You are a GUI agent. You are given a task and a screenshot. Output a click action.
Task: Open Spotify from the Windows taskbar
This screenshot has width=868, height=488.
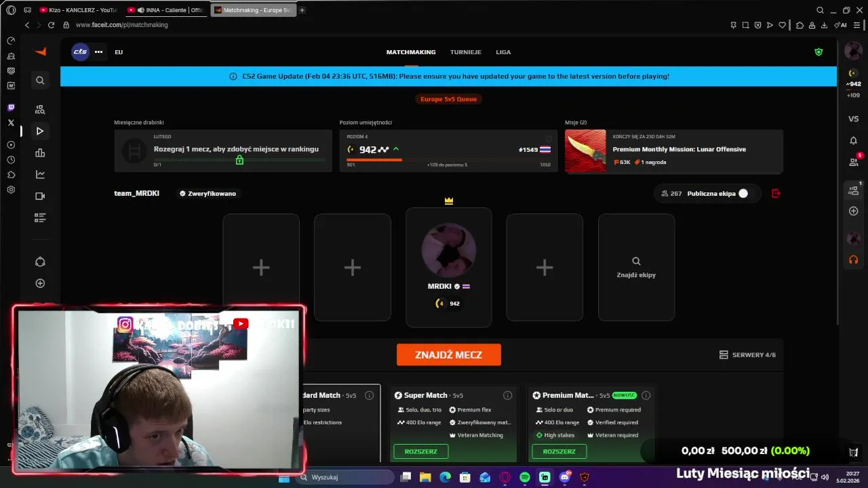525,477
